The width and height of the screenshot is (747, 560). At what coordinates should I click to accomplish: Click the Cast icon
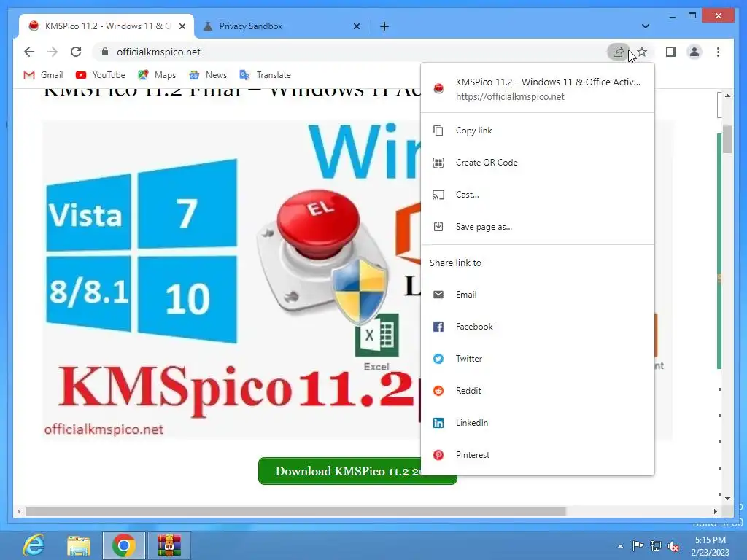pyautogui.click(x=438, y=194)
